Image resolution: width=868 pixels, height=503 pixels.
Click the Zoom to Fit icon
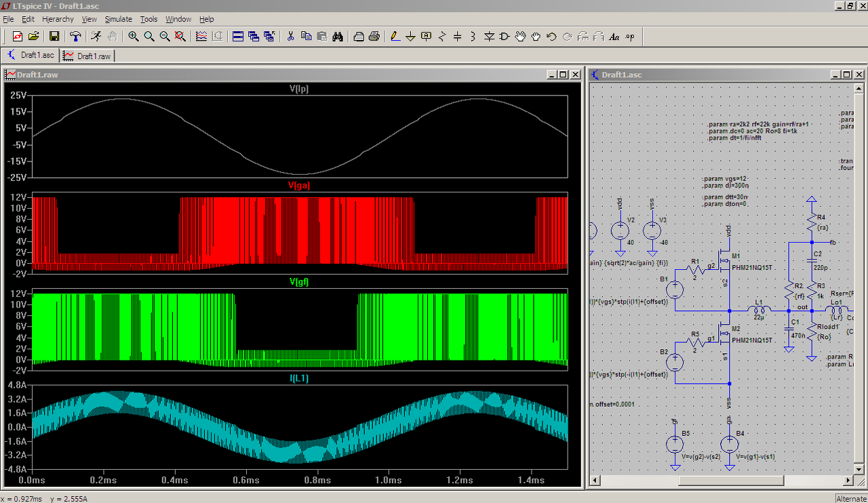point(180,37)
